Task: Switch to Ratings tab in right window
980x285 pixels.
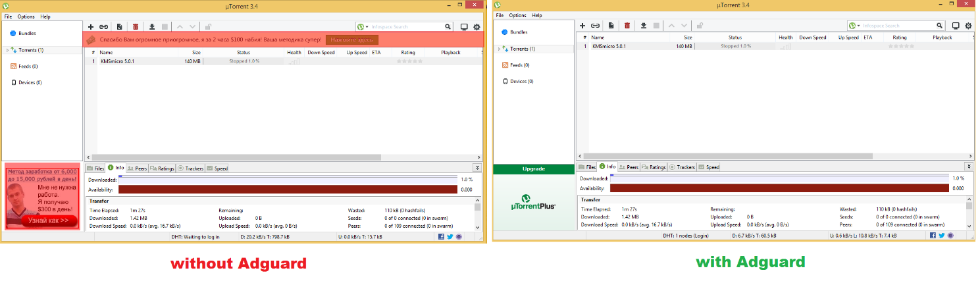Action: coord(654,167)
